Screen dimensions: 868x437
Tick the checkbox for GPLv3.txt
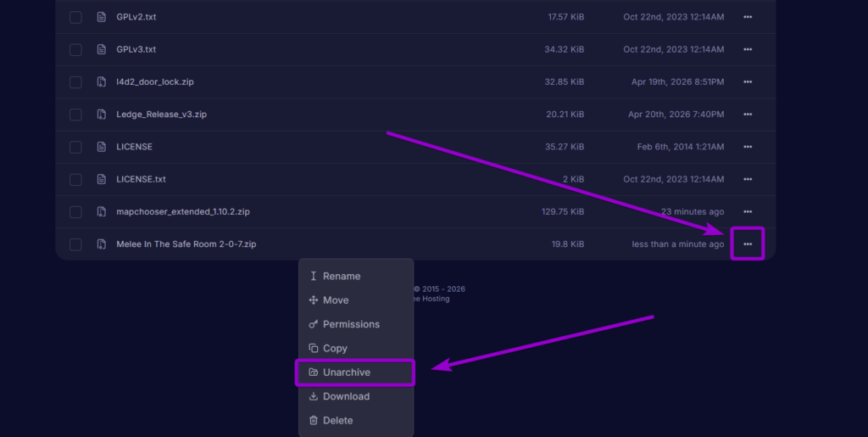coord(75,50)
